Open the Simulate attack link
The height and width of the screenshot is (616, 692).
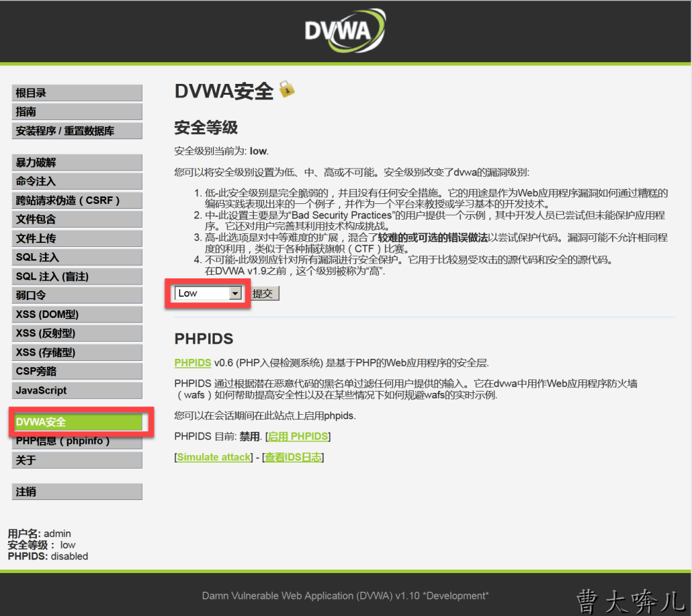214,456
